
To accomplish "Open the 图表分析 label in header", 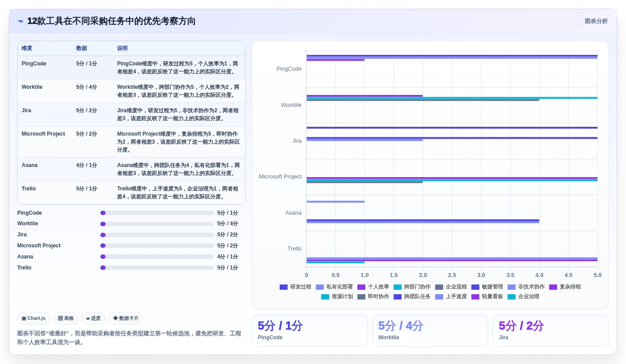I will (596, 21).
